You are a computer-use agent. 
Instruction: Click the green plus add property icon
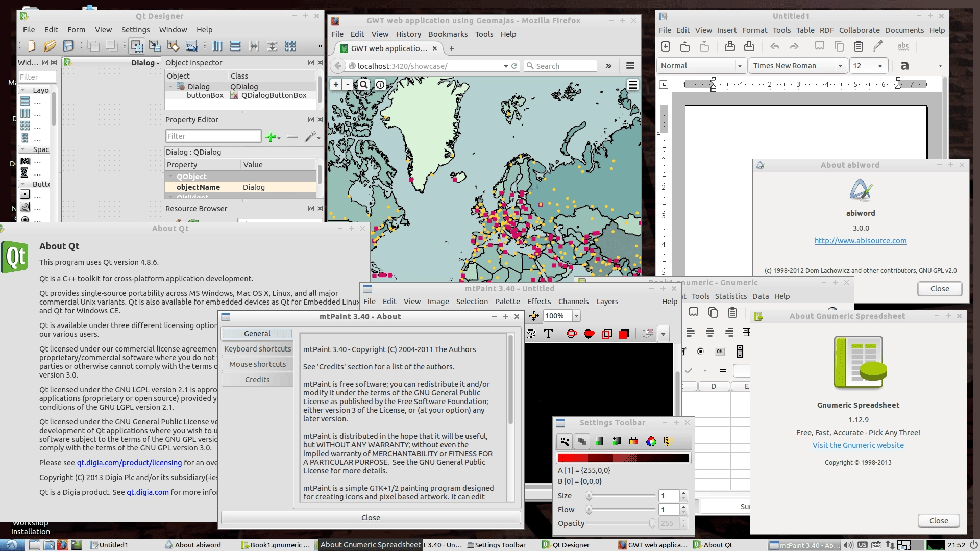[x=271, y=136]
